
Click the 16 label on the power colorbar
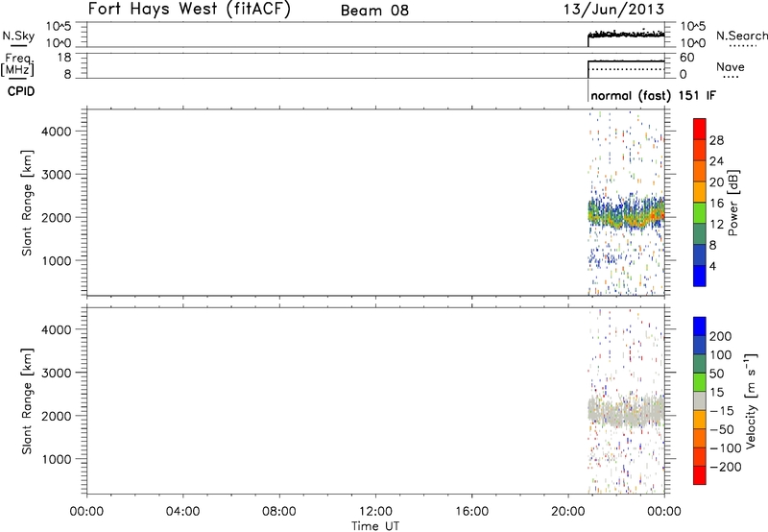click(716, 204)
